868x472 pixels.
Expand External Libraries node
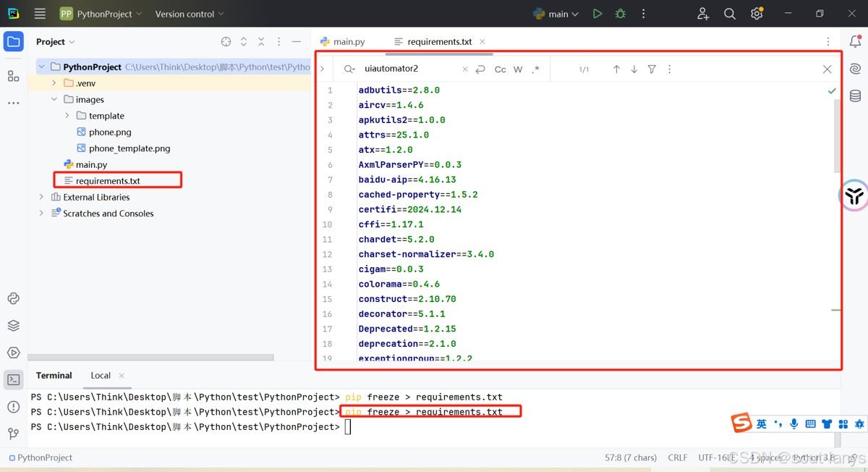(41, 197)
